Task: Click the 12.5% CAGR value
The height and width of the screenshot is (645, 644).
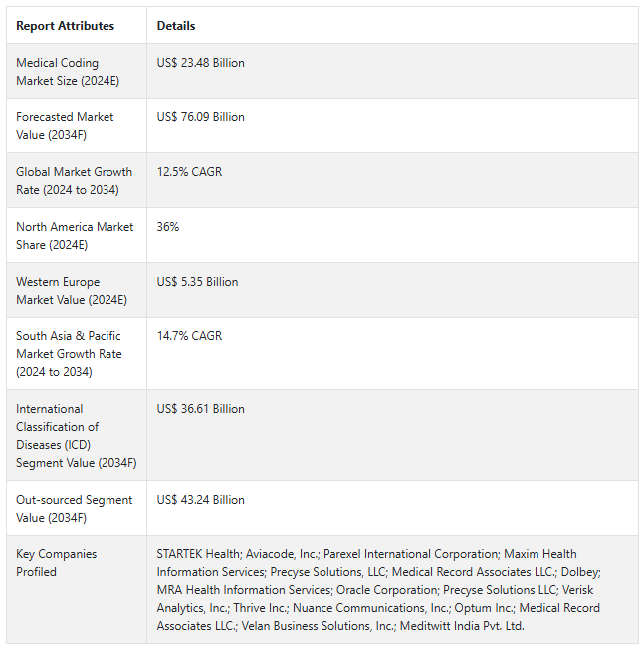Action: tap(189, 172)
